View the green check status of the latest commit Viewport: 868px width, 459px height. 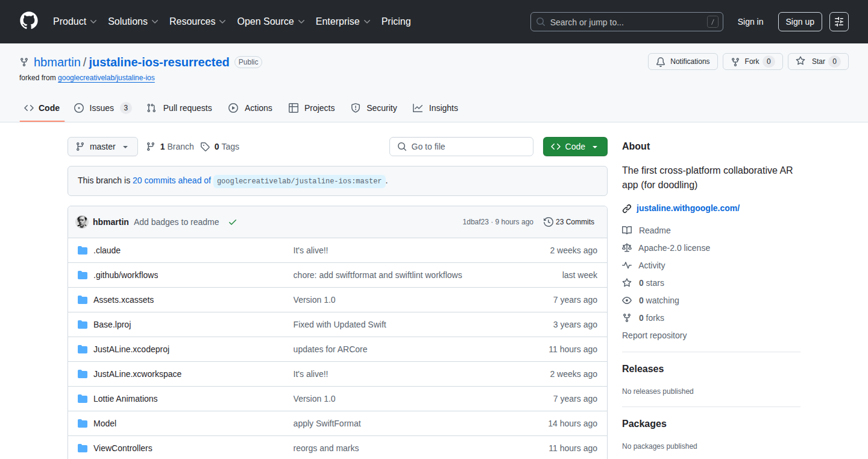tap(233, 222)
